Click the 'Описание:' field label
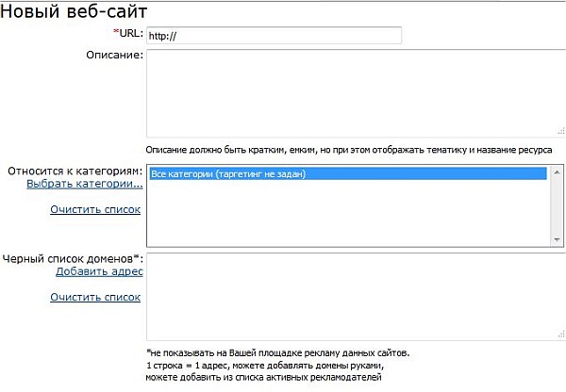 [x=113, y=56]
